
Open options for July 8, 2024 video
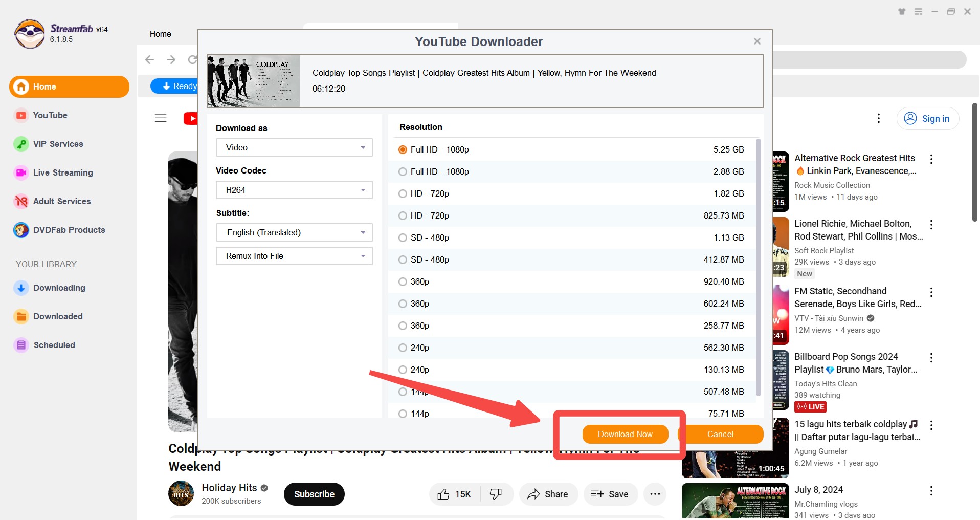pyautogui.click(x=931, y=491)
